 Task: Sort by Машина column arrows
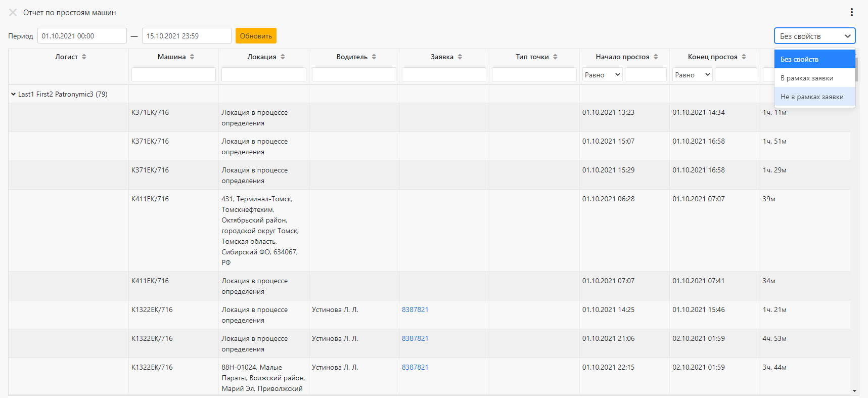pos(192,57)
